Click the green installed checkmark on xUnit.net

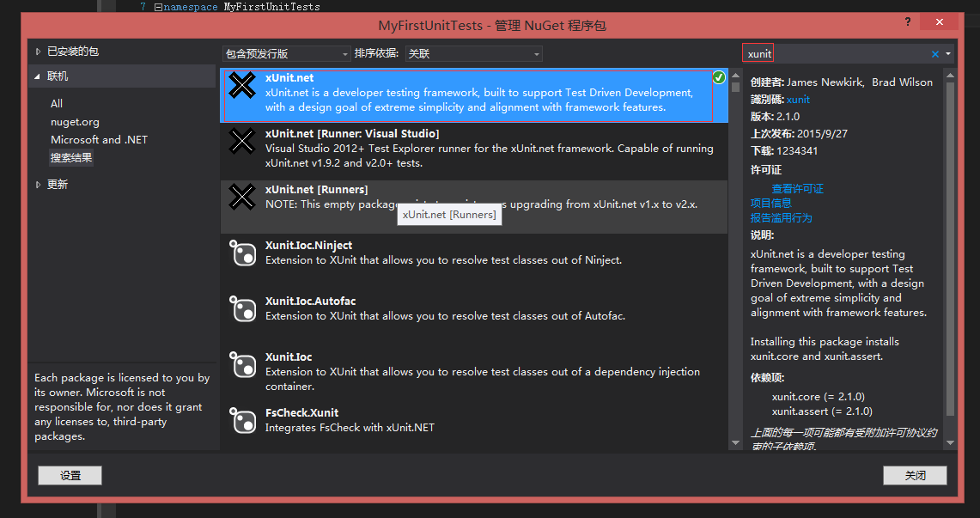(x=719, y=76)
